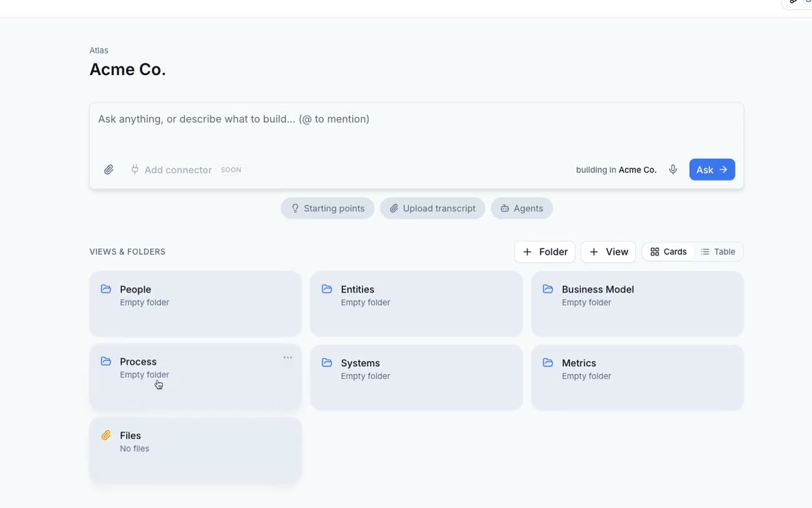Create a new Folder
Viewport: 812px width, 508px height.
click(545, 252)
